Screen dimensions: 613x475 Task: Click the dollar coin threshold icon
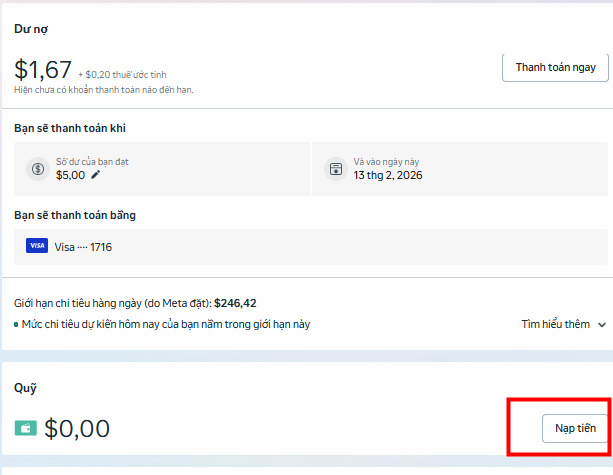[x=37, y=168]
